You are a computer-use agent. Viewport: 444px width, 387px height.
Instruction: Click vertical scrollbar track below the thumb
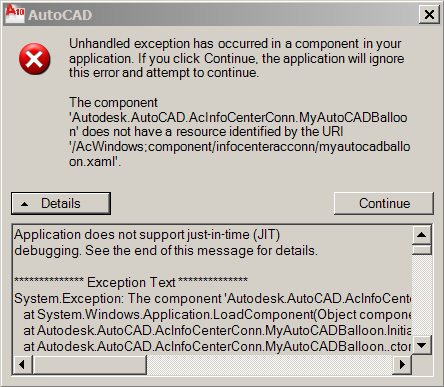click(x=421, y=295)
